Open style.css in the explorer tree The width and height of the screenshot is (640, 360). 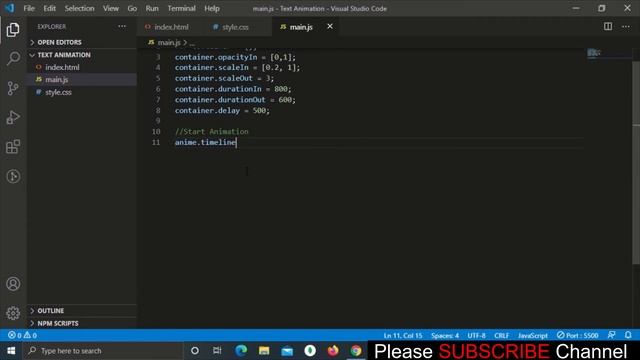82,92
